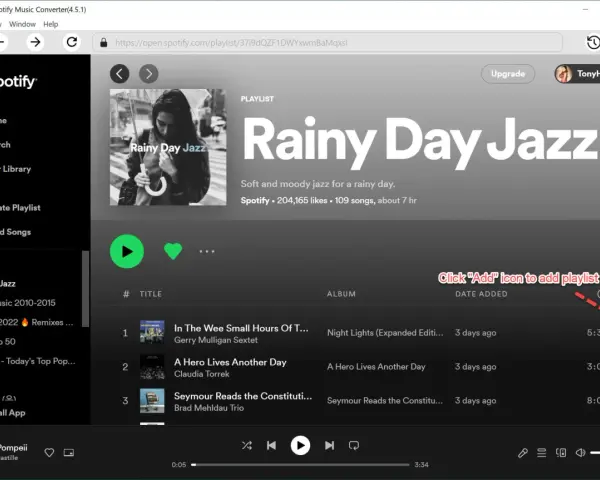Open artist Brad Mehldau Trio
This screenshot has width=600, height=480.
pos(209,408)
